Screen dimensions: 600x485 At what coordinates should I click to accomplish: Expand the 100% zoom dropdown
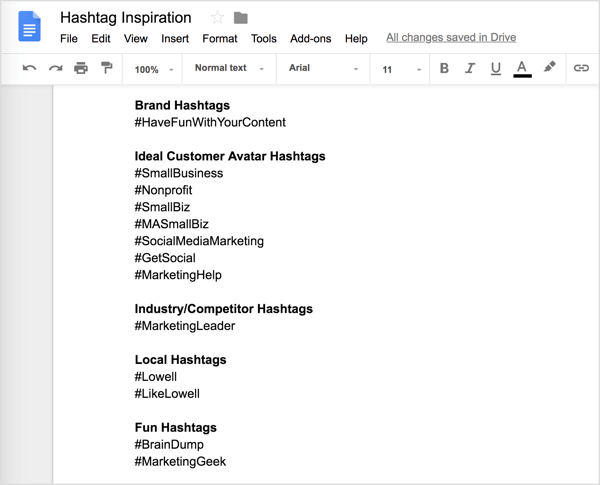click(x=154, y=69)
